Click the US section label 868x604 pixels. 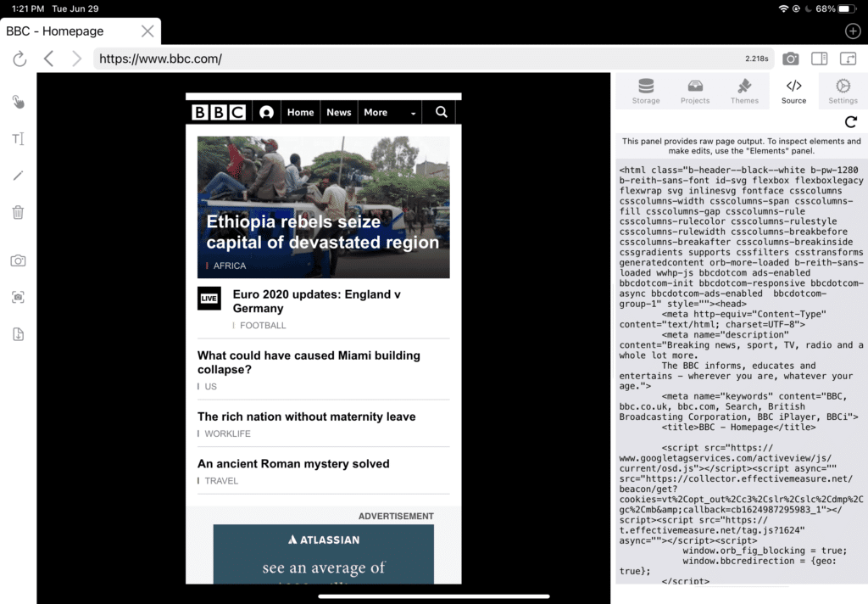(x=211, y=387)
